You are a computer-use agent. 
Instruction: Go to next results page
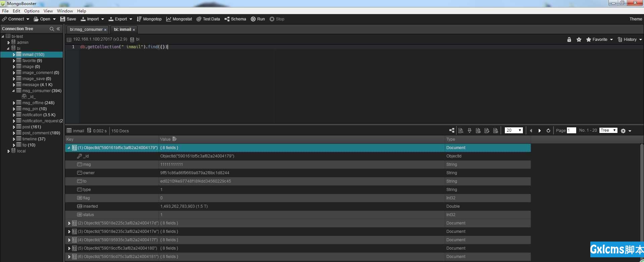pos(540,131)
